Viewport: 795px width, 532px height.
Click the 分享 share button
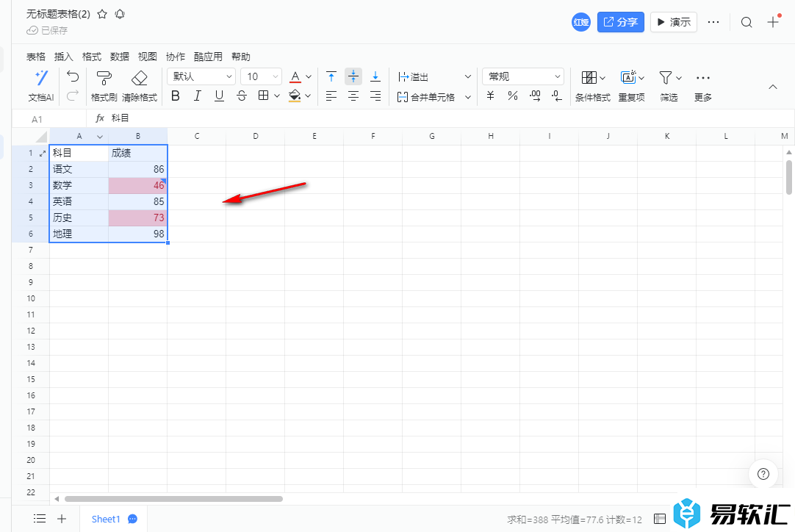click(620, 22)
